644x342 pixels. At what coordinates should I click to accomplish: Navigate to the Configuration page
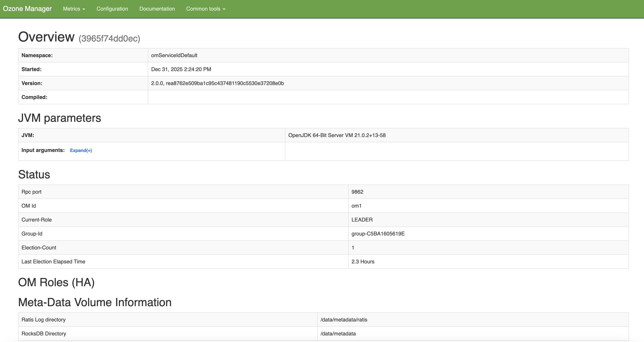coord(112,9)
